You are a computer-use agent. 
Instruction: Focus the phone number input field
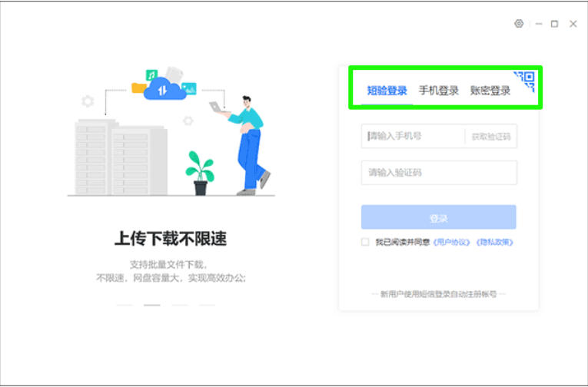coord(413,136)
